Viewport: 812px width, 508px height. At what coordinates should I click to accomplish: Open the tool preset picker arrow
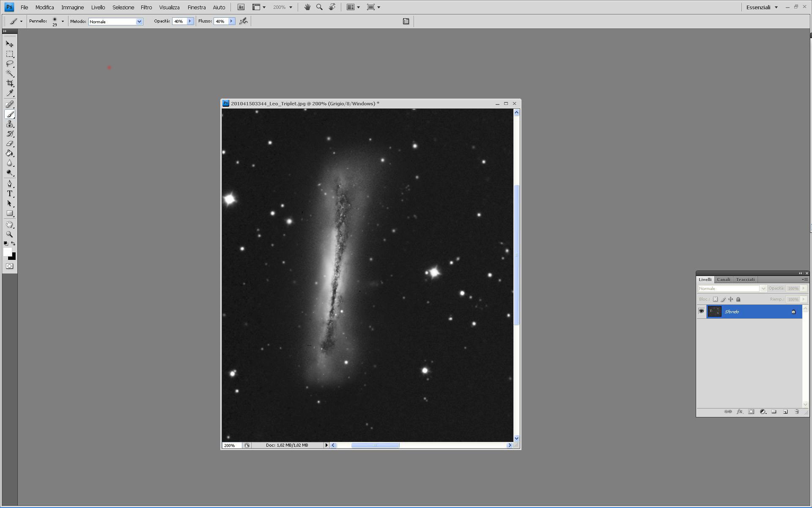(x=21, y=21)
